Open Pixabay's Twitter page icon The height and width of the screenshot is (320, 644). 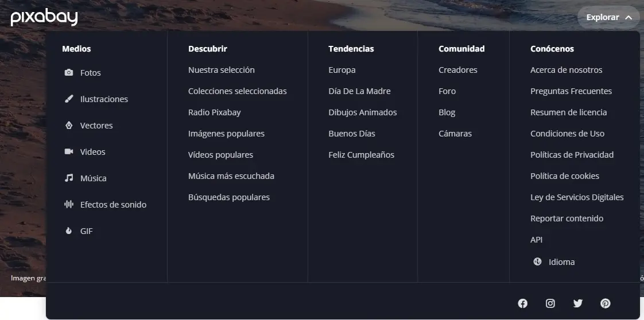pos(578,303)
